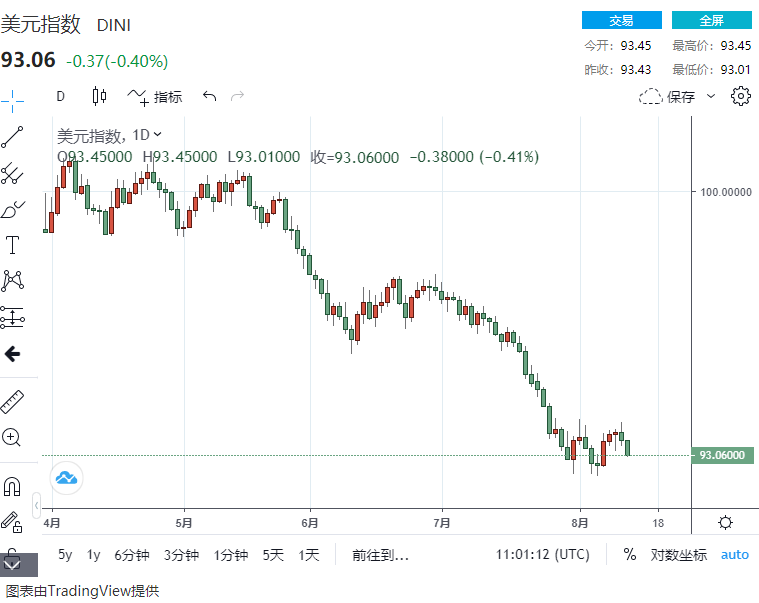Viewport: 759px width, 603px height.
Task: Open the 指标 indicators menu
Action: click(x=155, y=97)
